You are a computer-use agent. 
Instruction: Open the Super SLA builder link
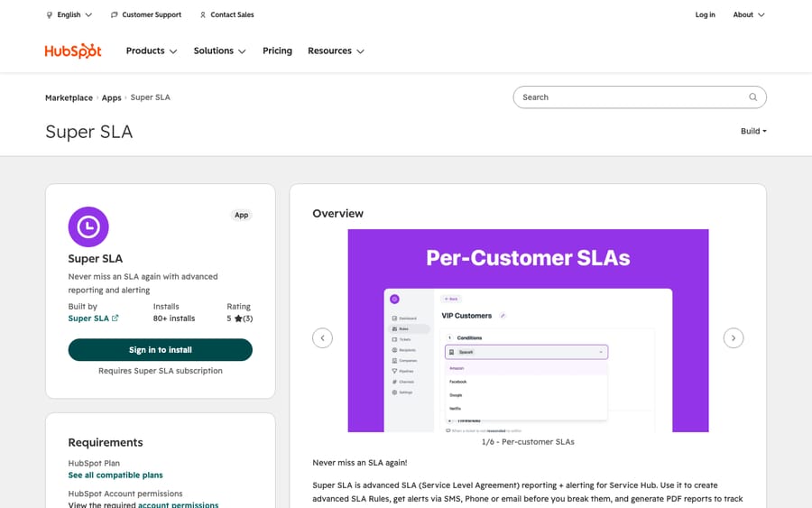(x=88, y=319)
